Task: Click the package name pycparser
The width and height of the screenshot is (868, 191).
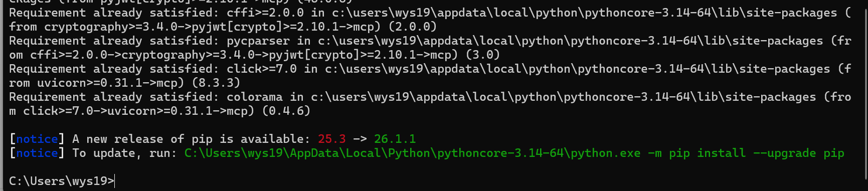Action: [258, 41]
